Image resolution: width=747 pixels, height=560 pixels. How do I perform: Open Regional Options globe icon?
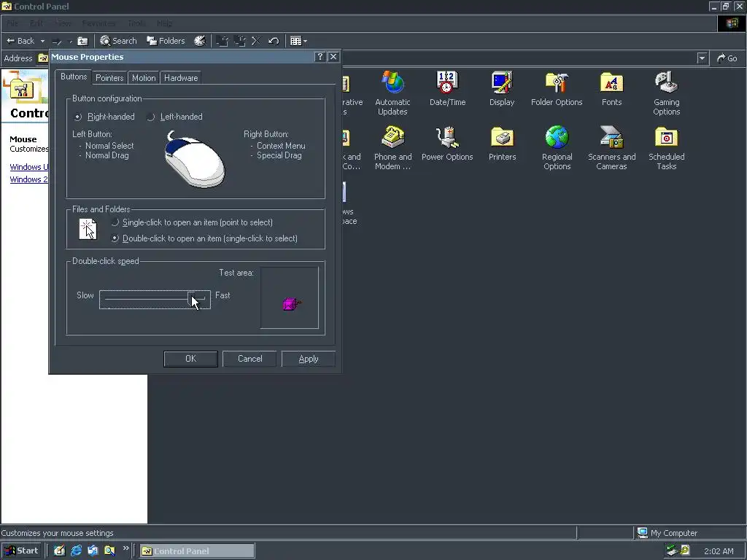(x=557, y=147)
